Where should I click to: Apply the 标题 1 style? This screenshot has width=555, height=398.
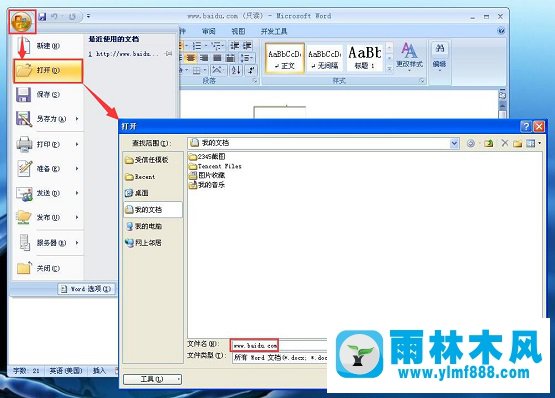(x=365, y=58)
